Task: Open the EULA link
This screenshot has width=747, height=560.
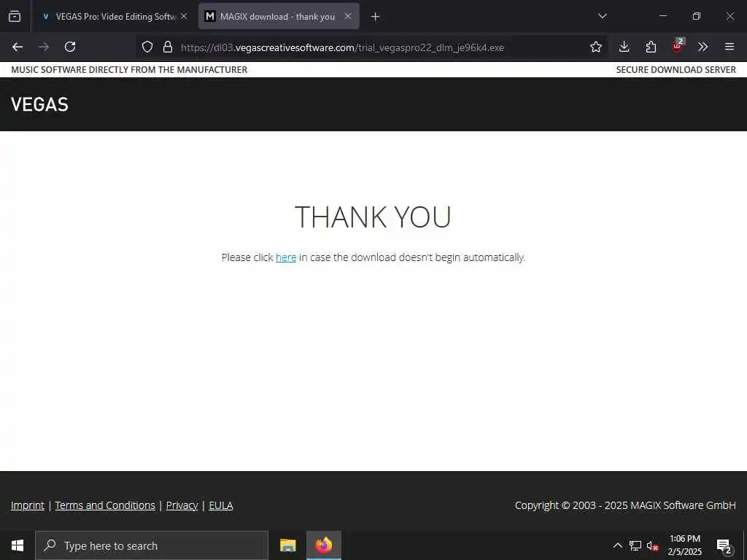Action: 220,505
